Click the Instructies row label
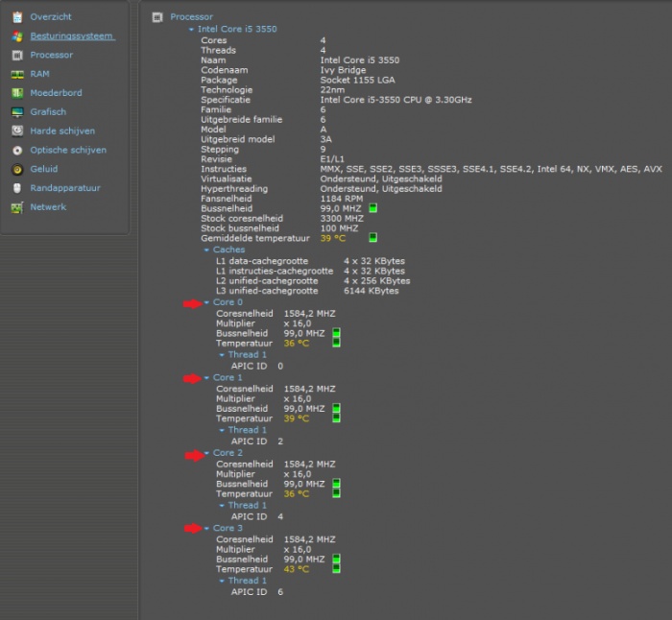 pyautogui.click(x=224, y=169)
